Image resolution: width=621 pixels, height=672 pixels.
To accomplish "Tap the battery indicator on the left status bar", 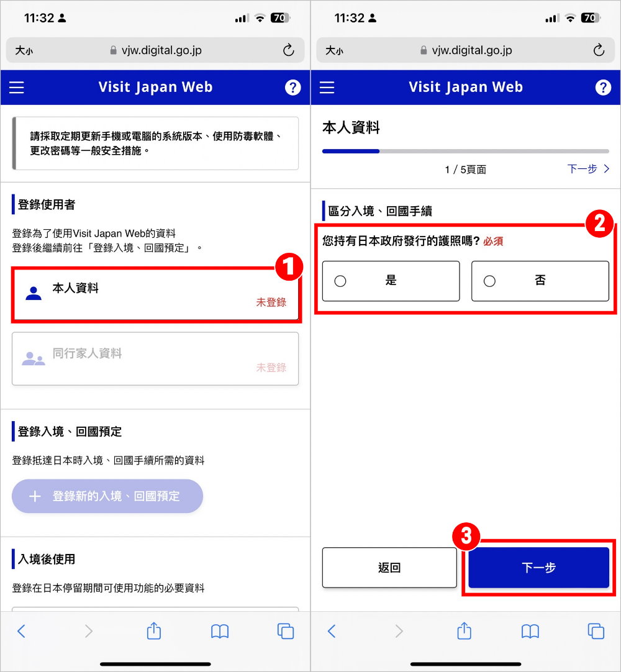I will coord(280,18).
